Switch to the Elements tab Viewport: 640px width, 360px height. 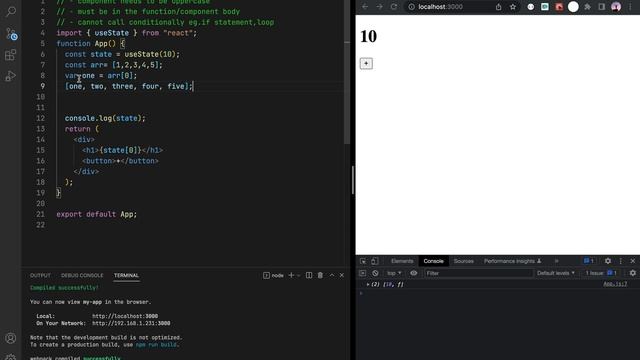(402, 261)
